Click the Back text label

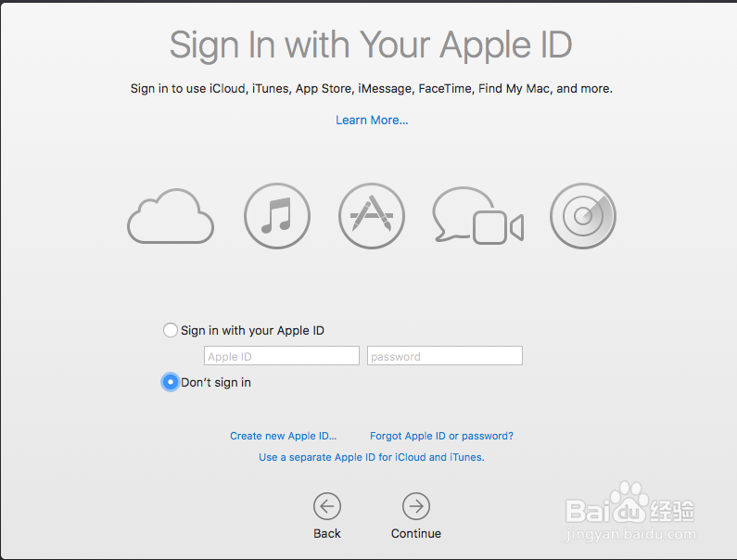[327, 534]
